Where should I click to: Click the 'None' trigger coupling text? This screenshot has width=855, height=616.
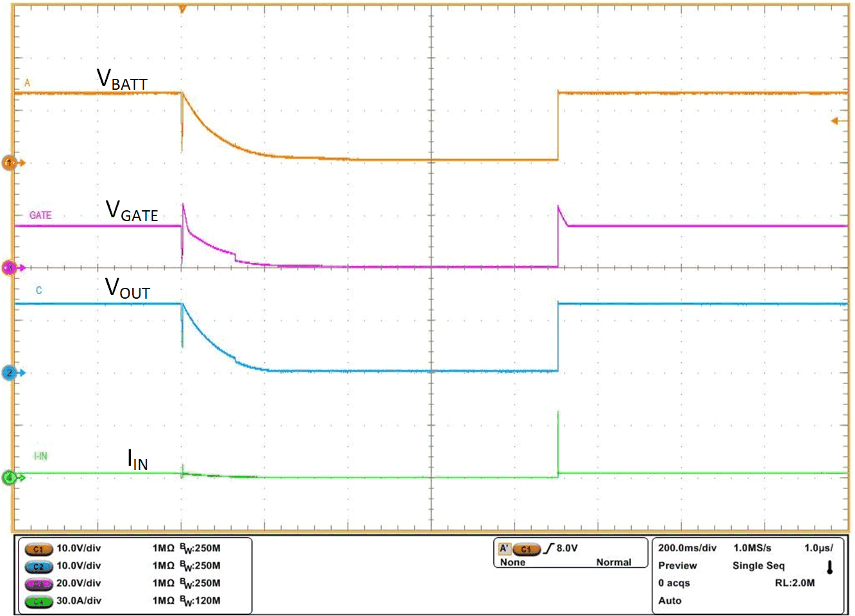tap(512, 562)
